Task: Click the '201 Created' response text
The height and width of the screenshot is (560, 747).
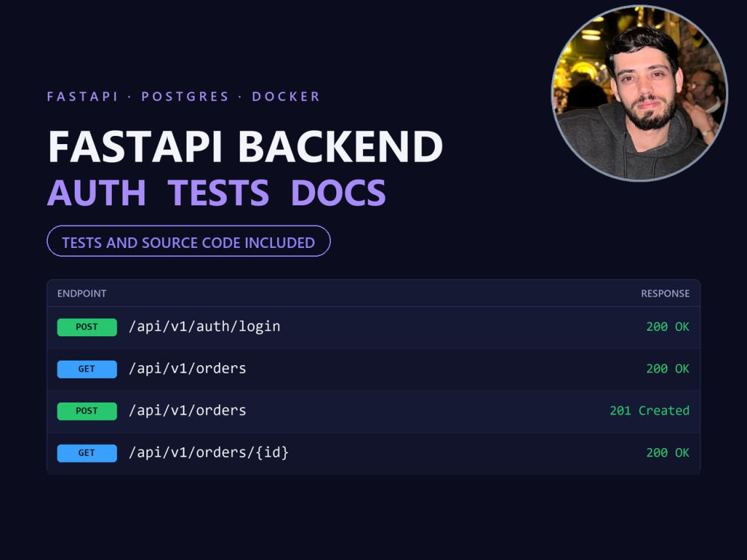Action: tap(650, 411)
